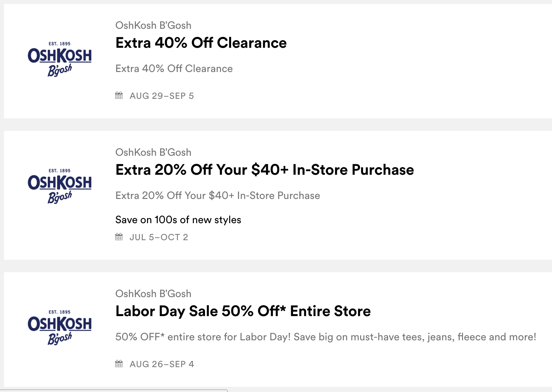Screen dimensions: 552x392
Task: Click OshKosh B'Gosh store name above clearance deal
Action: pyautogui.click(x=153, y=26)
